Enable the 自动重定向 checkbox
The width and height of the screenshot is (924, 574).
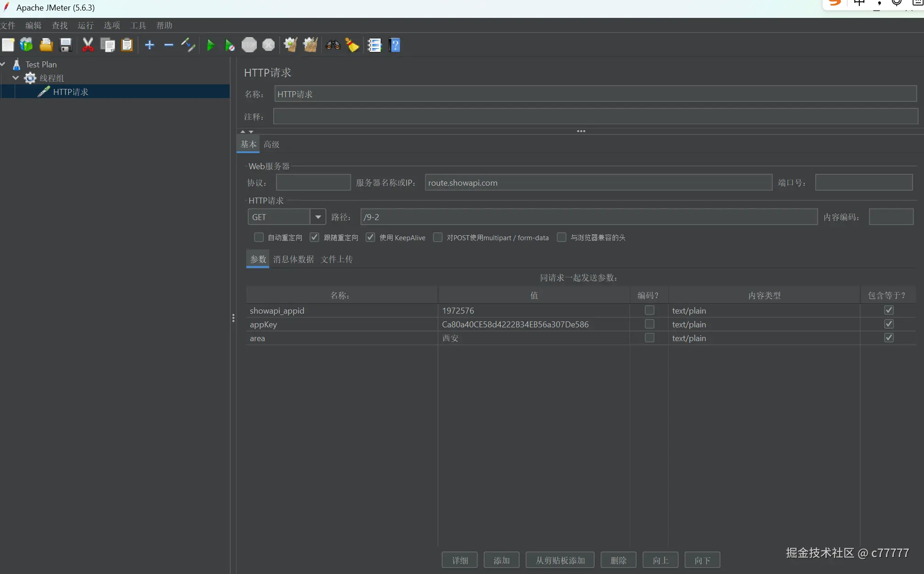[259, 237]
